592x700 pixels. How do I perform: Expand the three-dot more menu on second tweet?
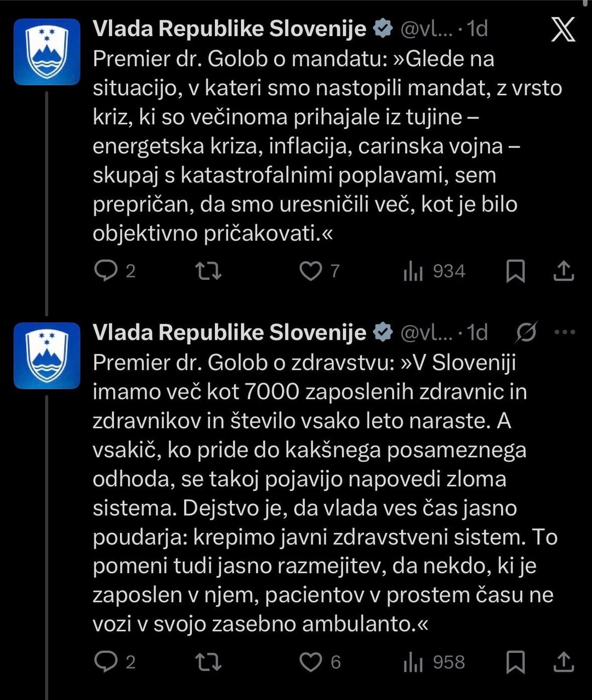click(565, 332)
